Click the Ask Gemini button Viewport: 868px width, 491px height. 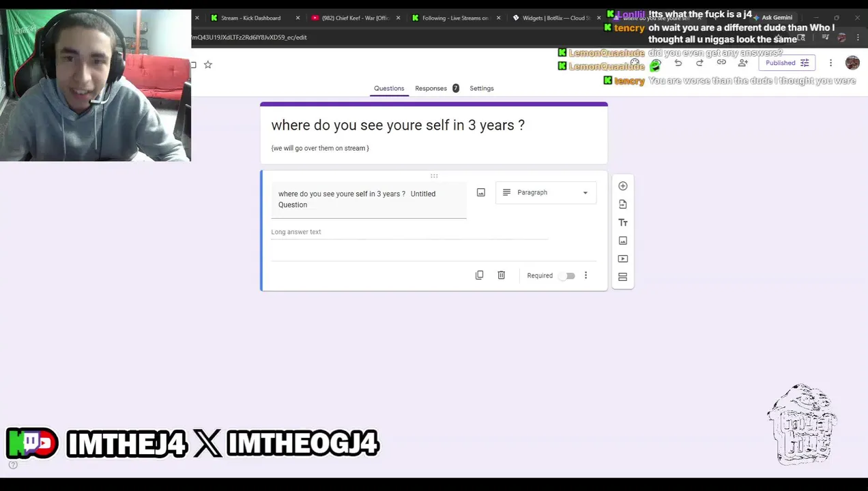pos(772,18)
